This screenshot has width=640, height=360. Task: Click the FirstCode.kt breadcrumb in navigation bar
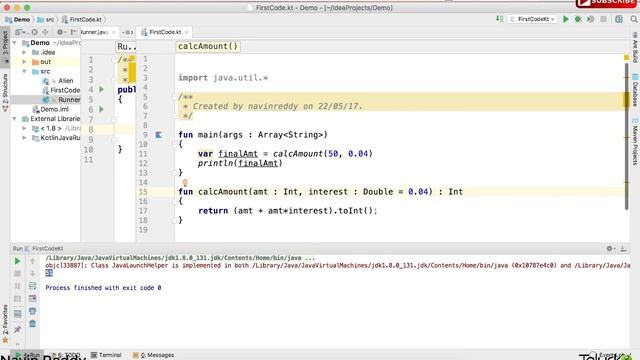click(82, 20)
